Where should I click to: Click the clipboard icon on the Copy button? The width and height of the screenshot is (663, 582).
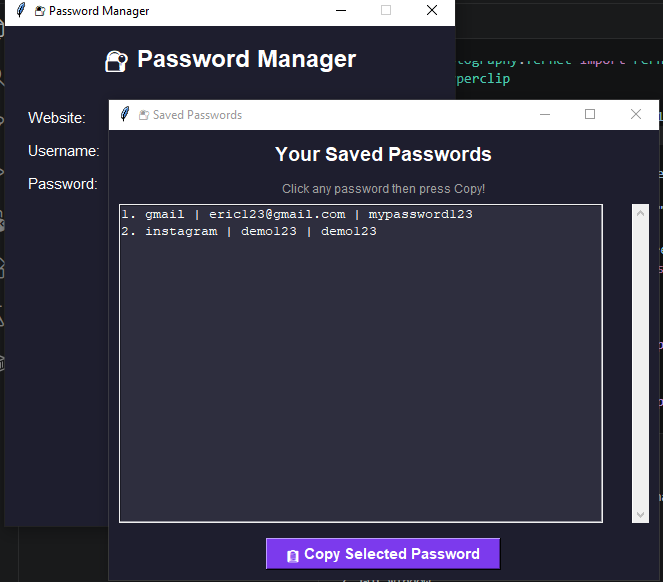(293, 556)
